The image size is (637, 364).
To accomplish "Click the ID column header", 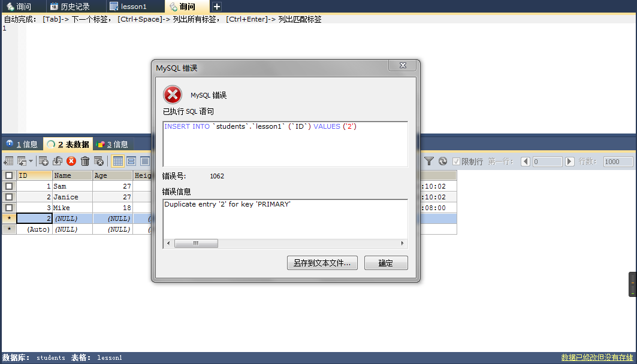I will [x=35, y=175].
